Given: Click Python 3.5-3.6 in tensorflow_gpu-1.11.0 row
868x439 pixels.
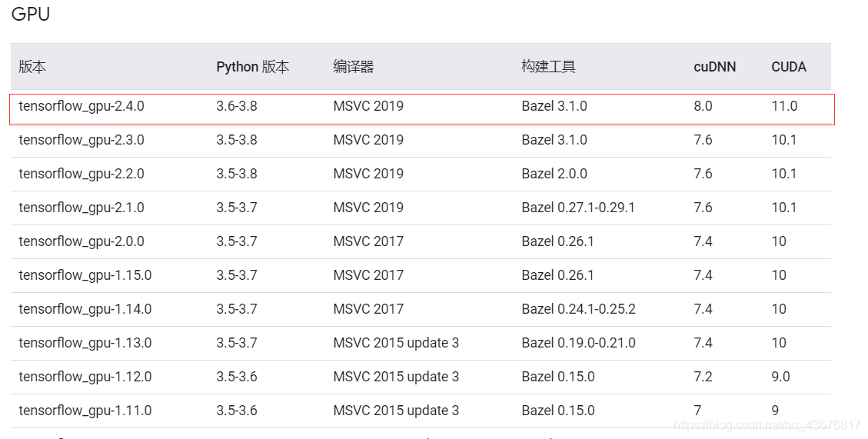Looking at the screenshot, I should pyautogui.click(x=236, y=410).
